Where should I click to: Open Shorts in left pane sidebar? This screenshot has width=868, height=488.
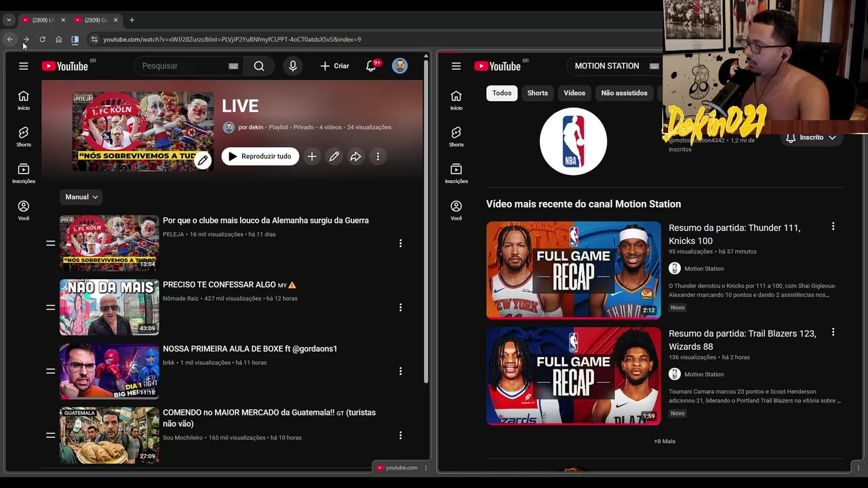tap(24, 137)
